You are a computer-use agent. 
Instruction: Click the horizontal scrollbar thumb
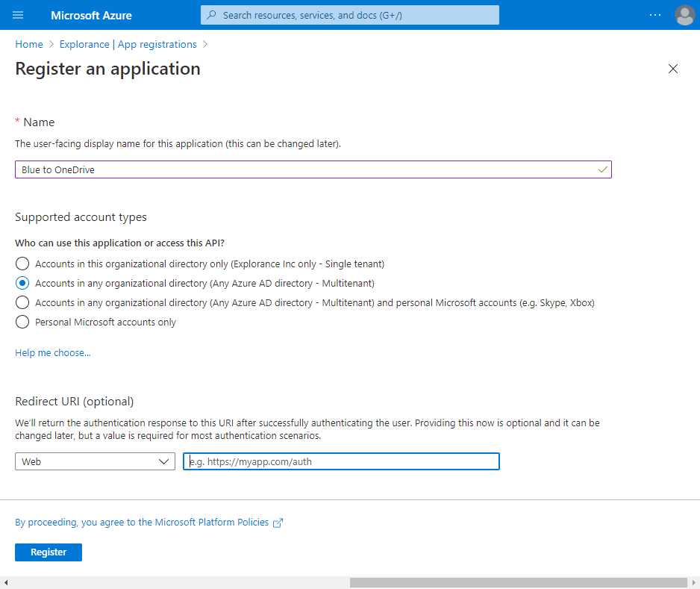click(518, 582)
